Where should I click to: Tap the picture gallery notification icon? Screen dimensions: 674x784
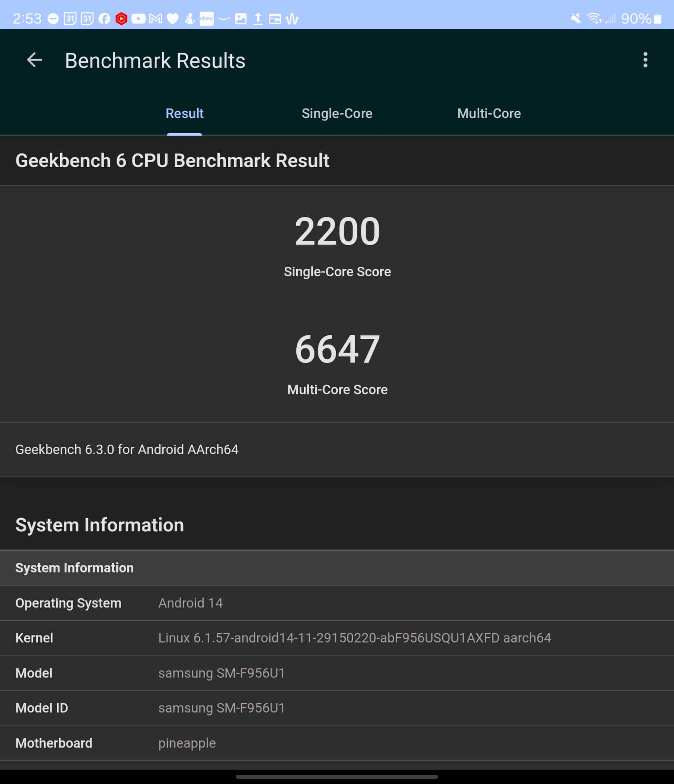click(x=241, y=19)
